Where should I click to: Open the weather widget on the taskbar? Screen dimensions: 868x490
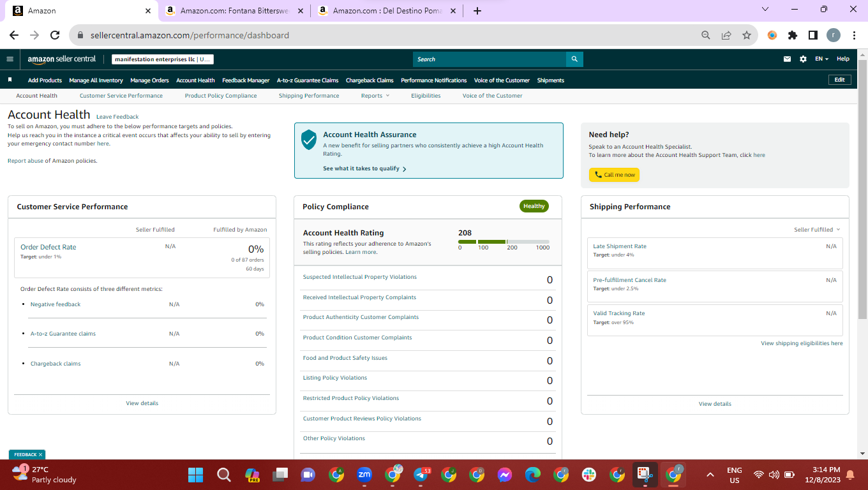point(45,475)
